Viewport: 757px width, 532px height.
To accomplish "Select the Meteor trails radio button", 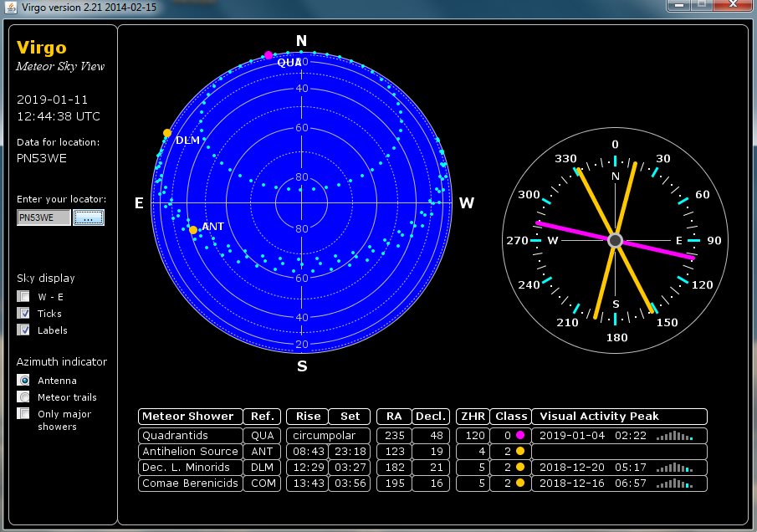I will point(23,396).
